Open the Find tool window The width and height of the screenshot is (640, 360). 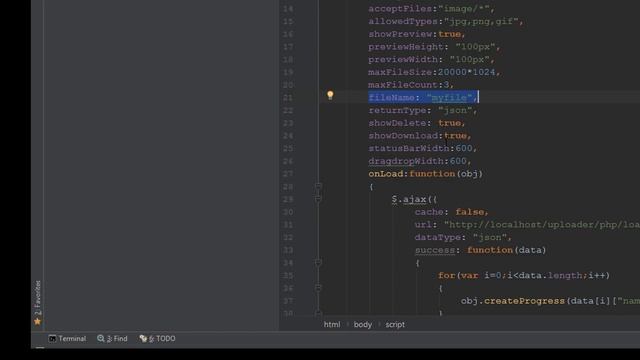tap(112, 338)
